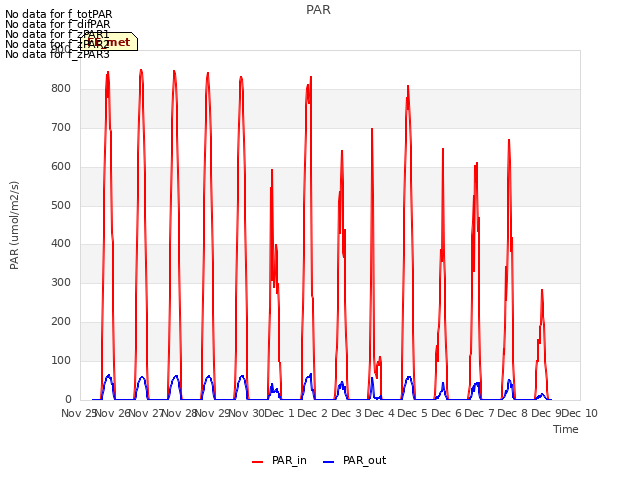
Task: Click the Dec 8 x-axis tick label
Action: coord(513,413)
